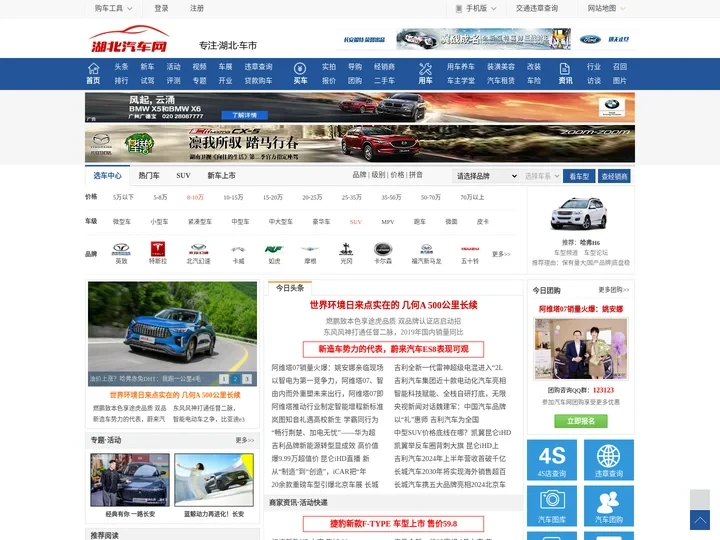This screenshot has width=720, height=540.
Task: Open the 违章查询 globe tile
Action: (609, 460)
